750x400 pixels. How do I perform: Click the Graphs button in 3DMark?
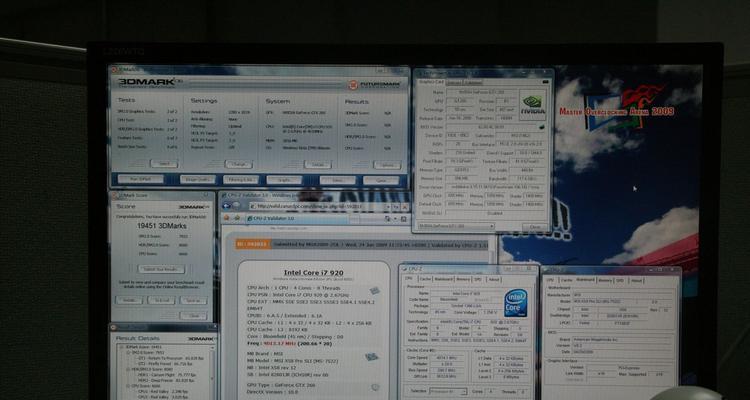pos(284,180)
